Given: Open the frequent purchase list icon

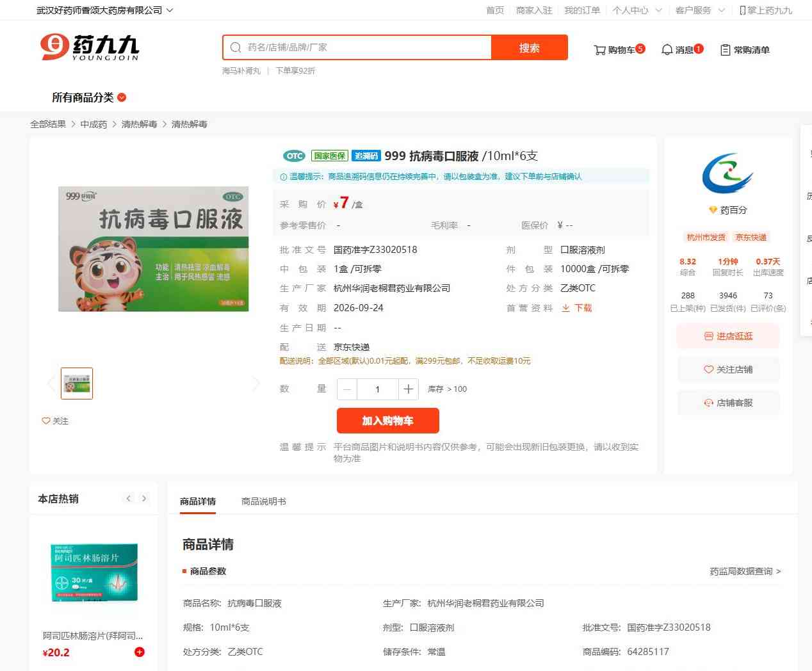Looking at the screenshot, I should point(725,50).
